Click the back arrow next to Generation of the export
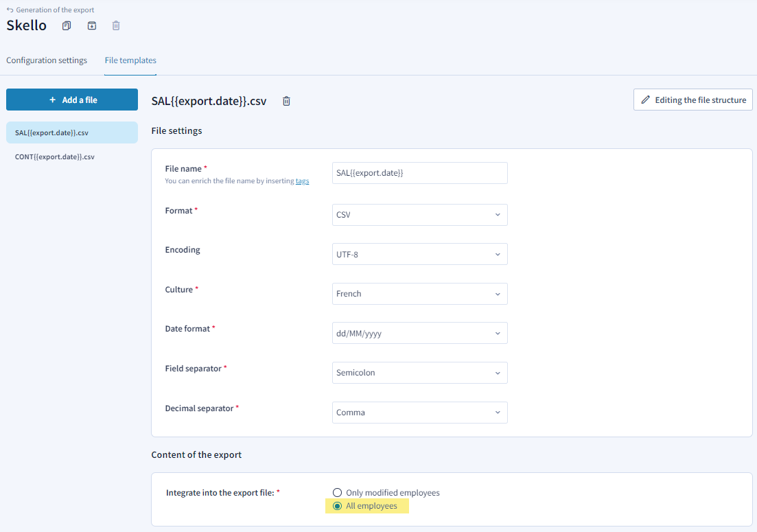Screen dimensions: 757x532 click(x=10, y=10)
